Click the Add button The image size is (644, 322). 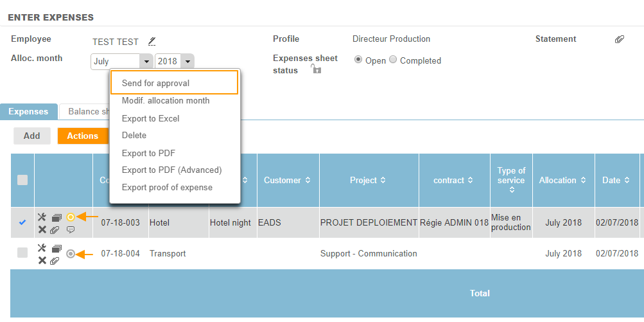pos(31,136)
